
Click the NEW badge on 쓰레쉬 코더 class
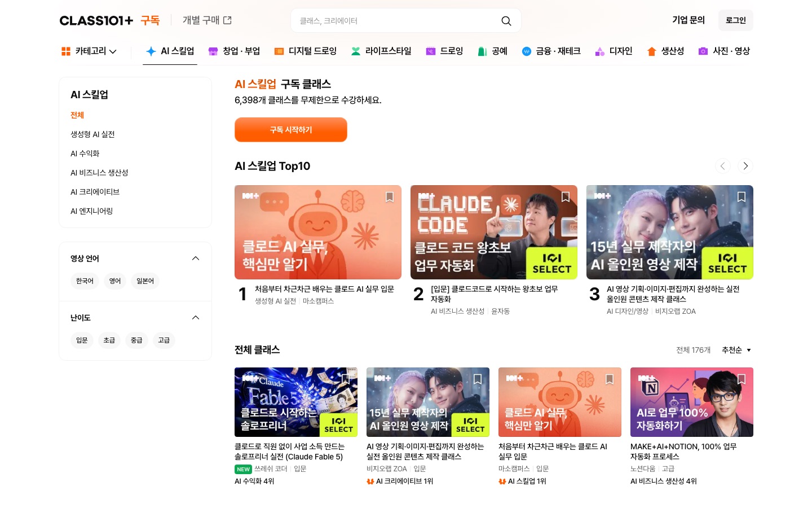[x=243, y=469]
